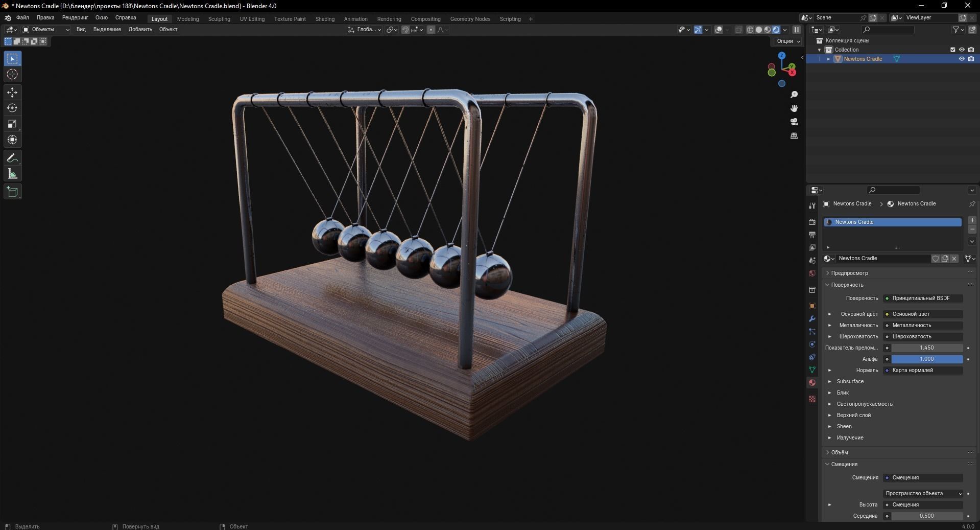This screenshot has width=980, height=530.
Task: Open the Modifiers properties tab
Action: coord(812,318)
